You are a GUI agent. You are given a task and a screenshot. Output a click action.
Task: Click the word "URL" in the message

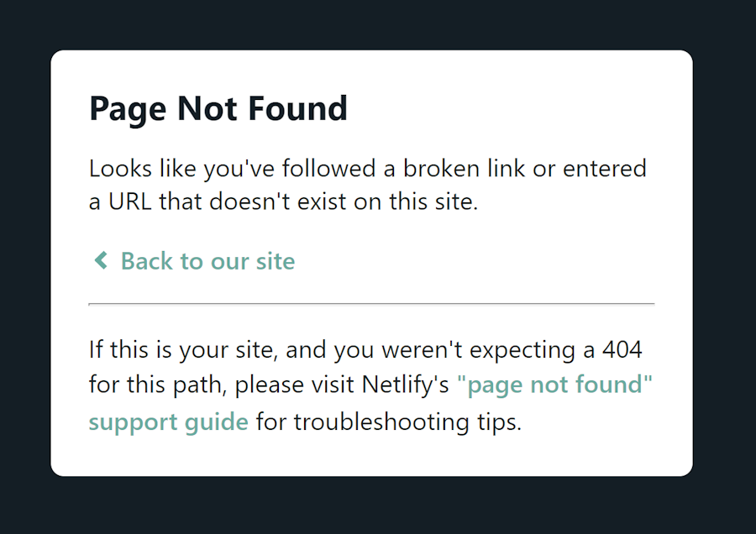tap(129, 202)
